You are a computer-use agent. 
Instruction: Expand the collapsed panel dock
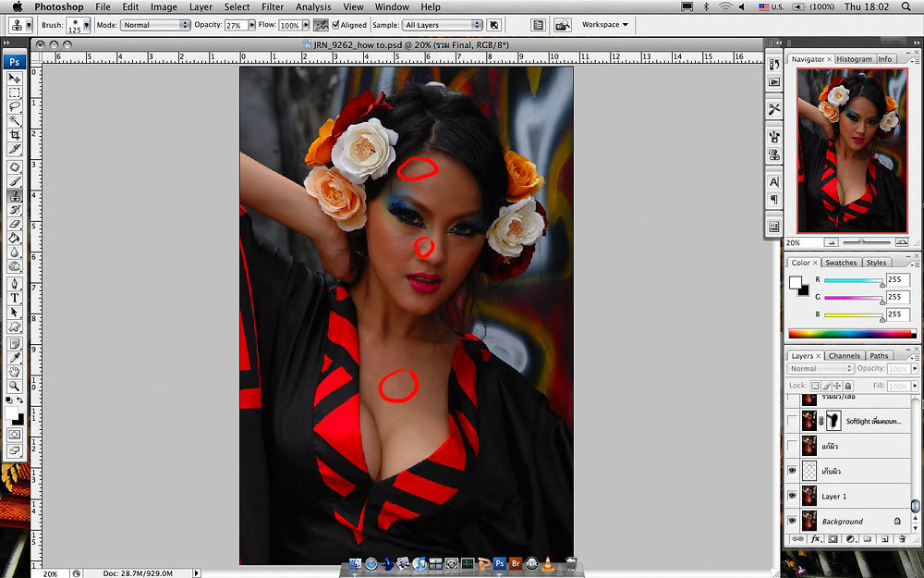[x=778, y=43]
